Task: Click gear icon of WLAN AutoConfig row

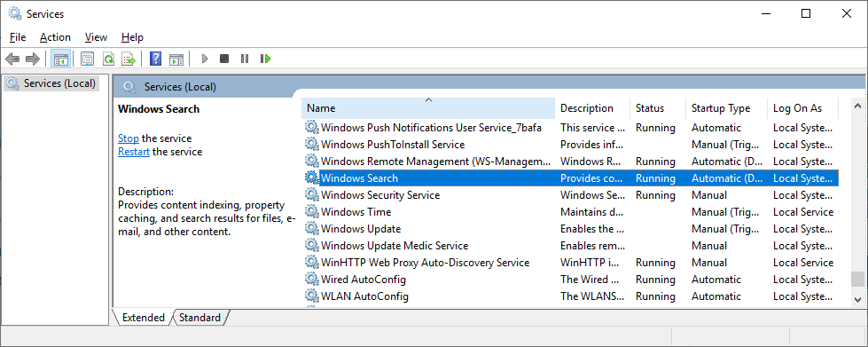Action: (x=312, y=296)
